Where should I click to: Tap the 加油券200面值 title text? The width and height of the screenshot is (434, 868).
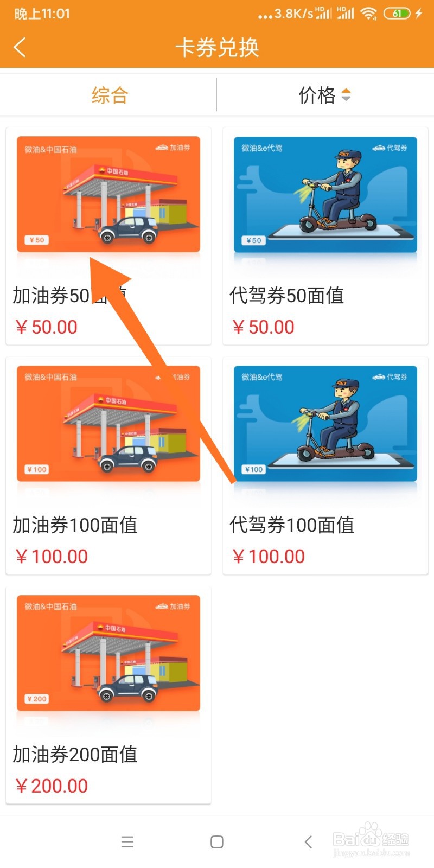[x=75, y=755]
